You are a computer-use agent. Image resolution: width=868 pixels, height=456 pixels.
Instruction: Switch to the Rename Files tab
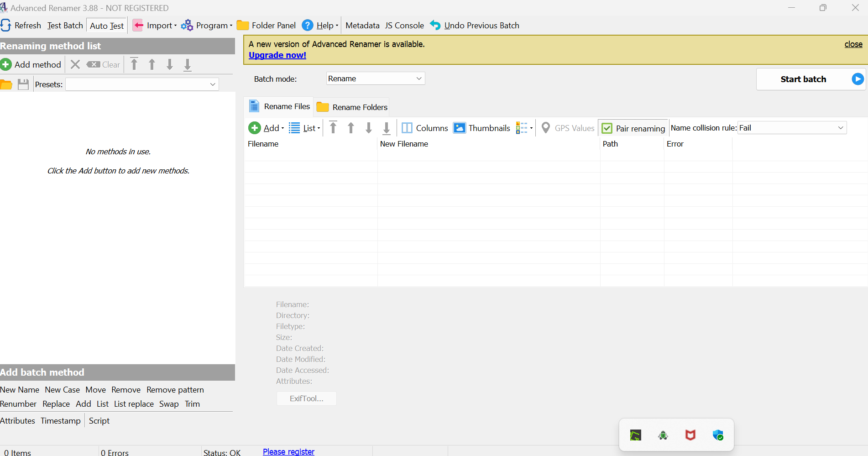279,106
